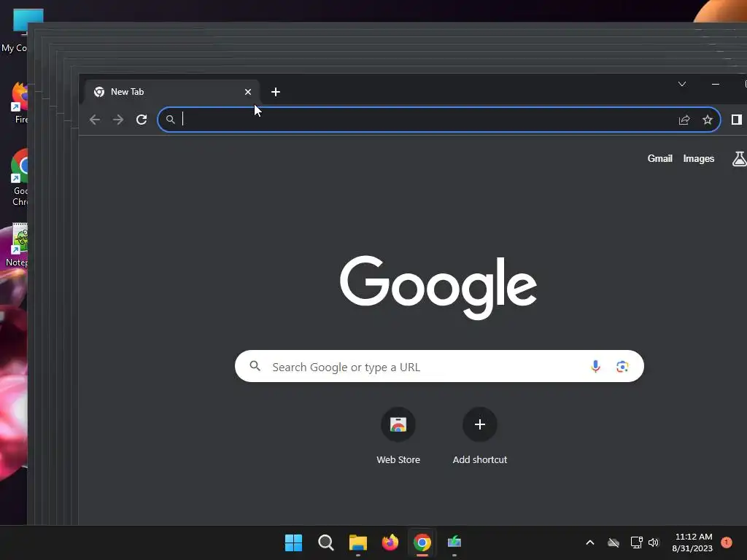Open Search Labs flask icon

[x=740, y=158]
